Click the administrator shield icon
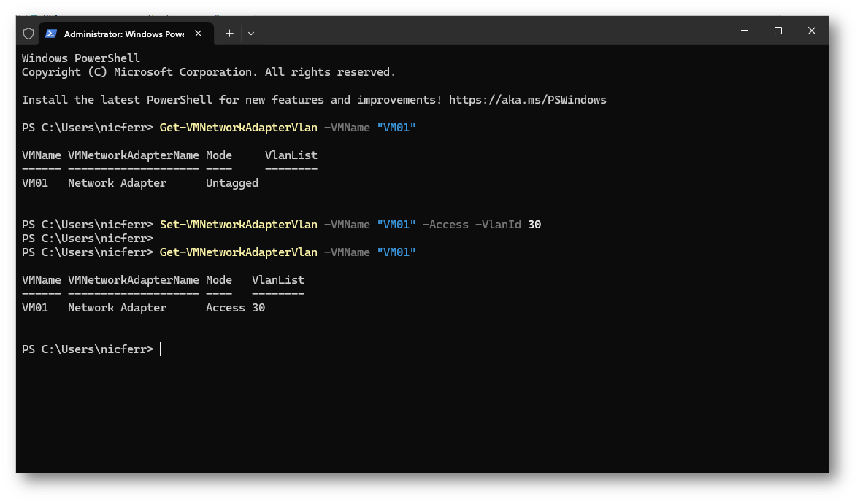 click(x=28, y=34)
